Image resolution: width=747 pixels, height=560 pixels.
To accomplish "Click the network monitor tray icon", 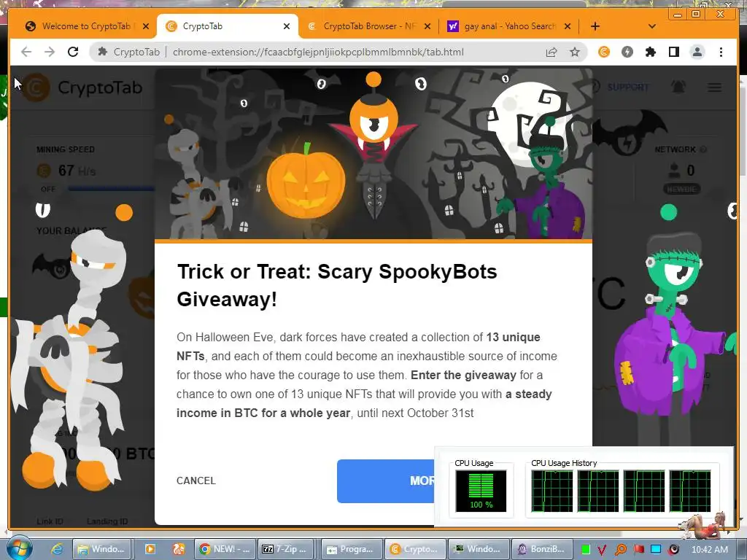I will [656, 550].
